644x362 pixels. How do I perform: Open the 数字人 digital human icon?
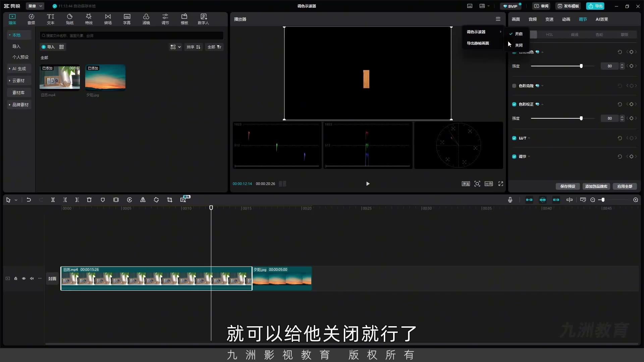coord(203,19)
